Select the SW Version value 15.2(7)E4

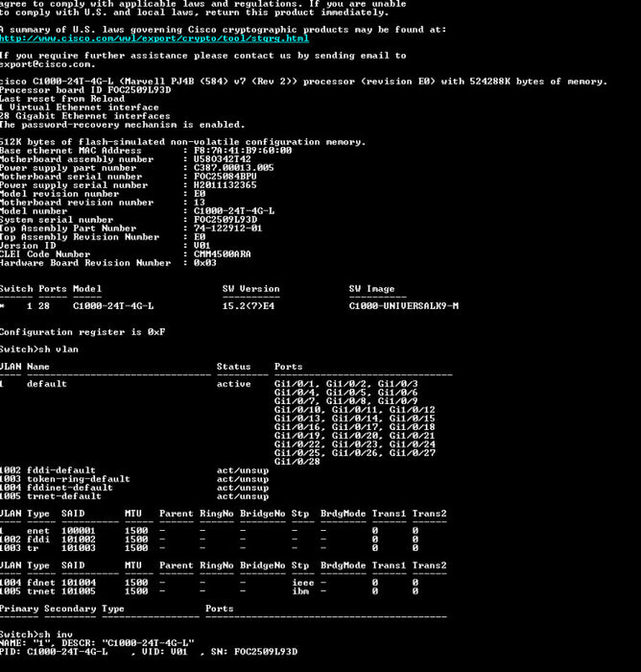249,306
